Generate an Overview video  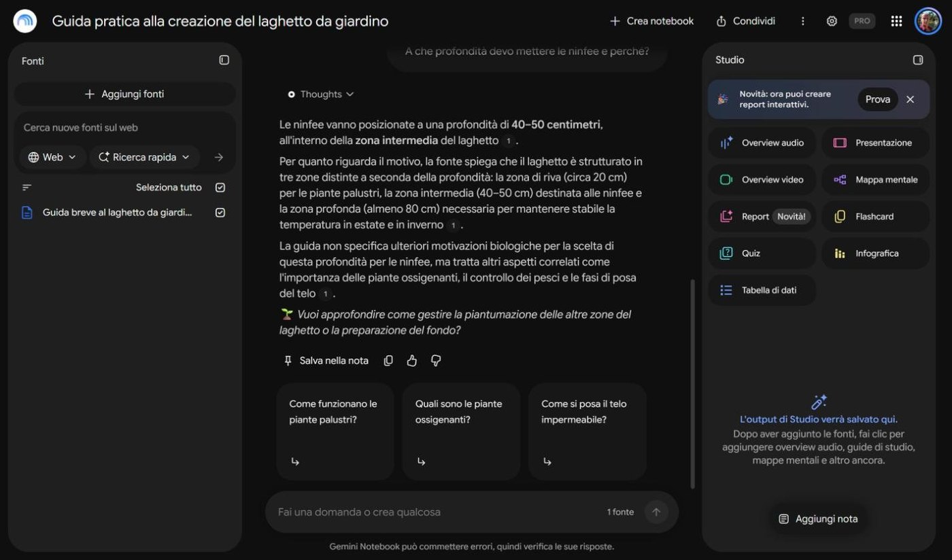(x=762, y=179)
